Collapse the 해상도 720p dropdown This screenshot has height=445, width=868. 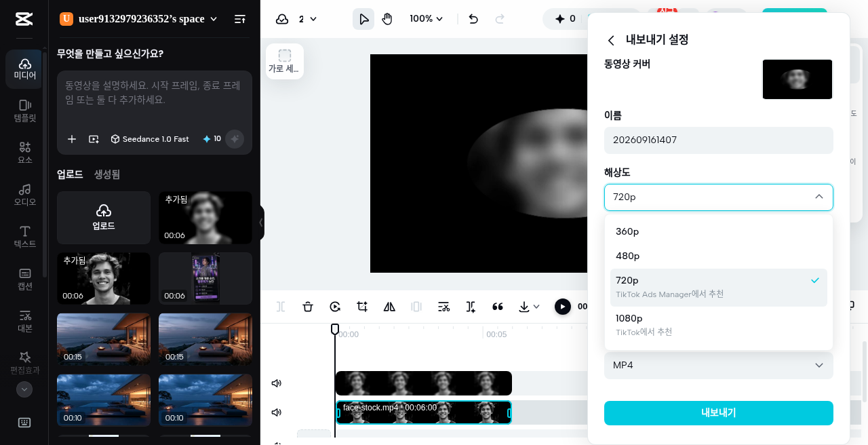pyautogui.click(x=719, y=197)
